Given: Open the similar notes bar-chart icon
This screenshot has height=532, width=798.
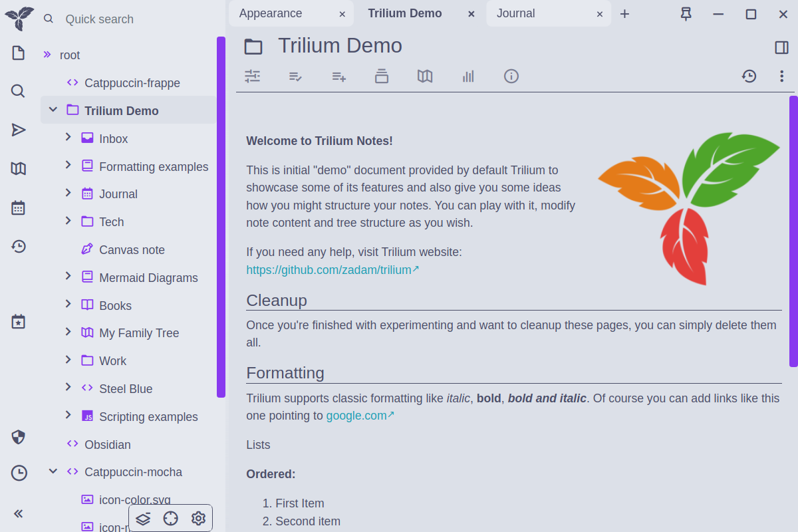Looking at the screenshot, I should pyautogui.click(x=468, y=76).
